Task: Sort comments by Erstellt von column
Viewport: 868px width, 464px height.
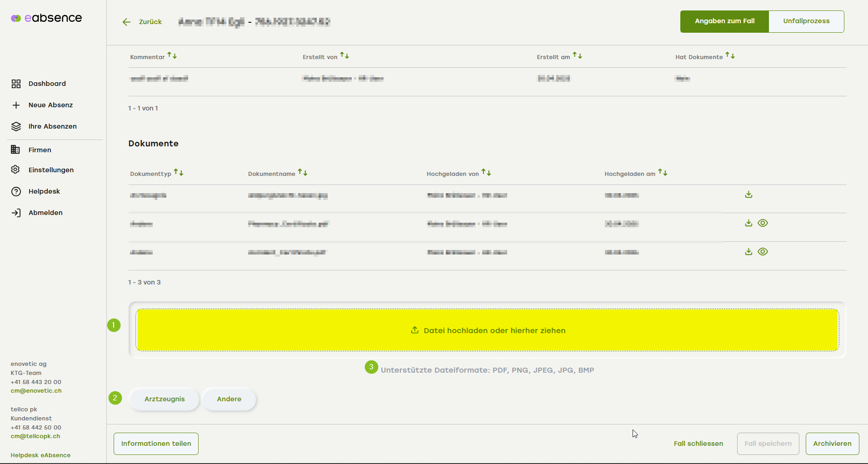Action: (x=344, y=56)
